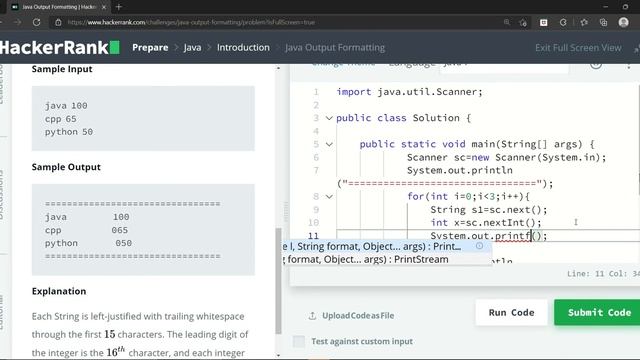The height and width of the screenshot is (360, 640).
Task: Click the site information lock icon
Action: (58, 22)
